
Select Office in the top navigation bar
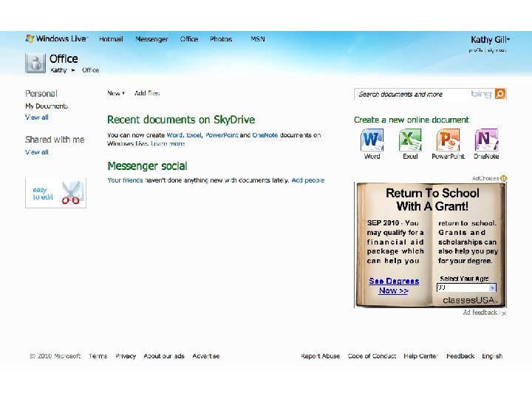(189, 39)
